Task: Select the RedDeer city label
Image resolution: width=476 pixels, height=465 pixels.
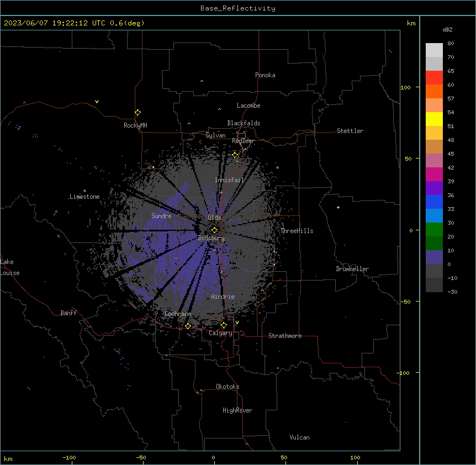Action: pos(243,141)
